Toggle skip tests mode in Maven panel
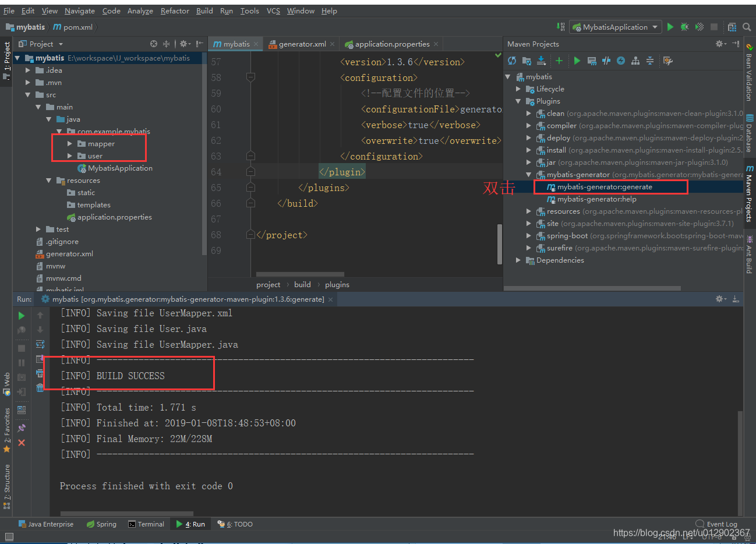 click(621, 61)
